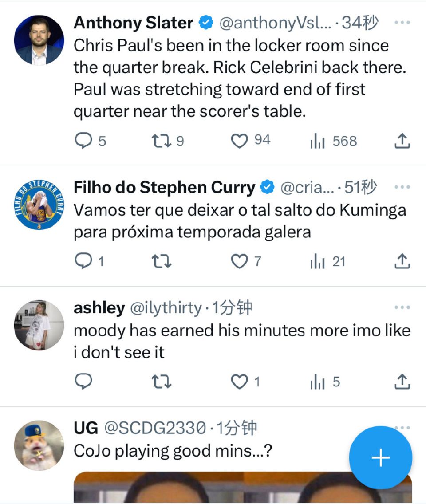Share the Filho do Stephen Curry tweet
The image size is (426, 504).
(x=402, y=261)
